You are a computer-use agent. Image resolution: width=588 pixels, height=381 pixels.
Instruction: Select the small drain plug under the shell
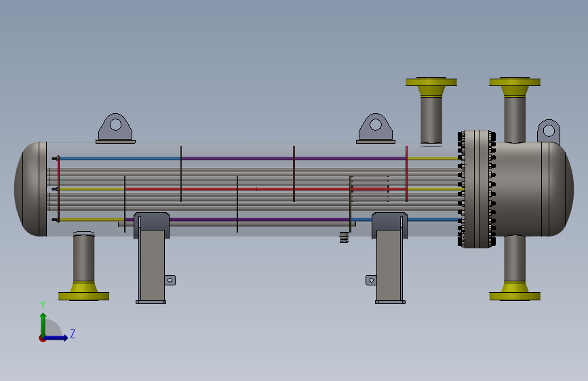[x=344, y=237]
